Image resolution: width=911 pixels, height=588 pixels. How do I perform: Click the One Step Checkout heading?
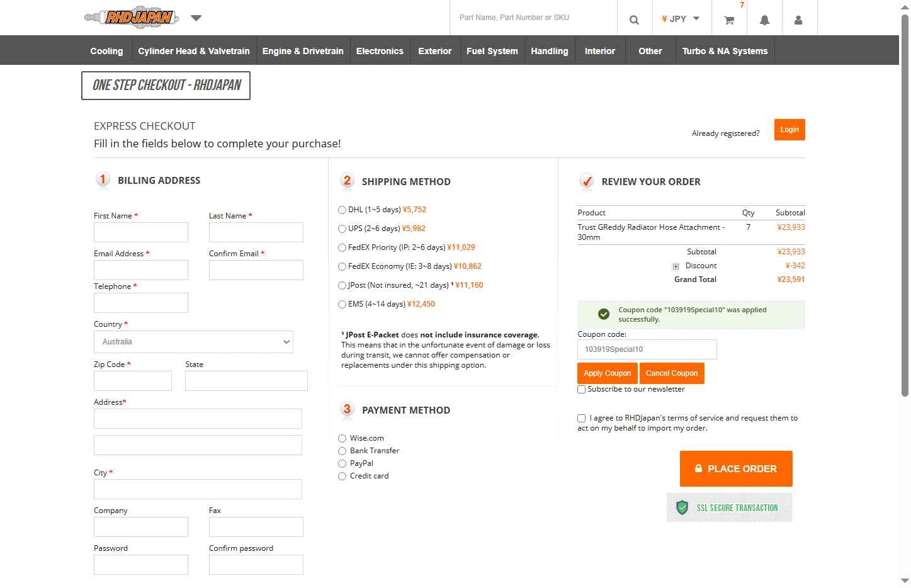pos(166,86)
